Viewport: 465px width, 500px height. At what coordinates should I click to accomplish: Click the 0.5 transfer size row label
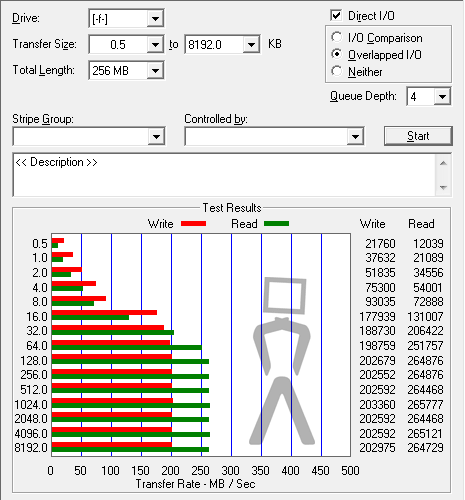click(x=40, y=244)
